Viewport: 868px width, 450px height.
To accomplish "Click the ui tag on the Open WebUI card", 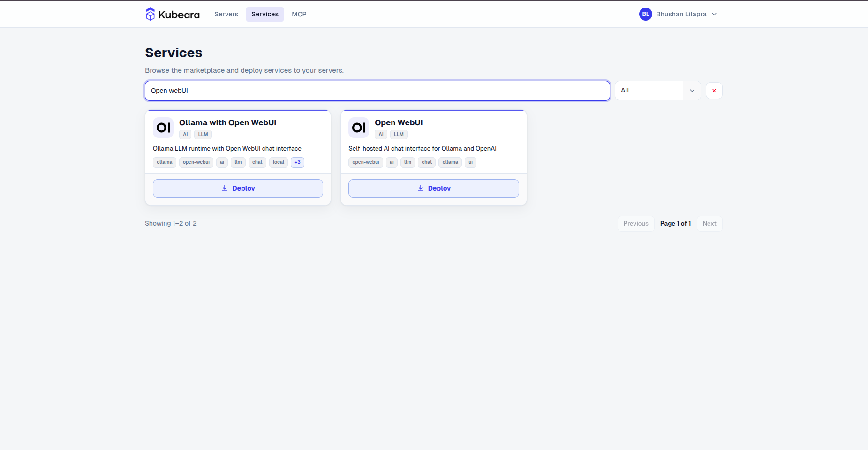I will pyautogui.click(x=470, y=162).
